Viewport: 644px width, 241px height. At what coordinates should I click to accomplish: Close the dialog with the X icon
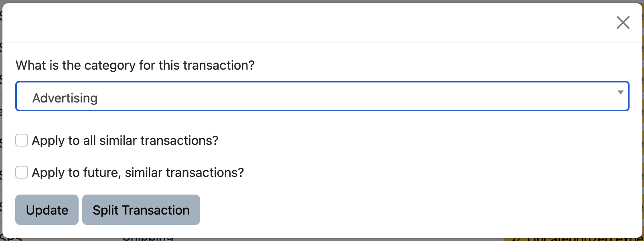point(623,22)
